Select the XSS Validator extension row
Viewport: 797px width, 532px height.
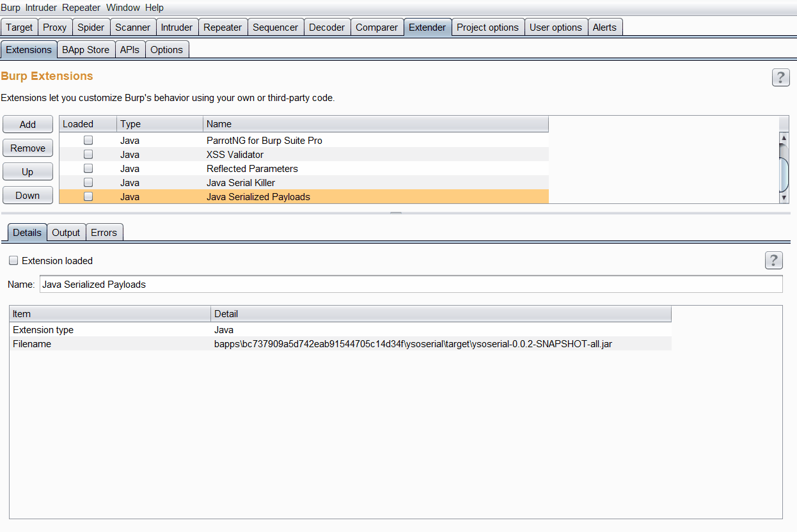(x=304, y=154)
